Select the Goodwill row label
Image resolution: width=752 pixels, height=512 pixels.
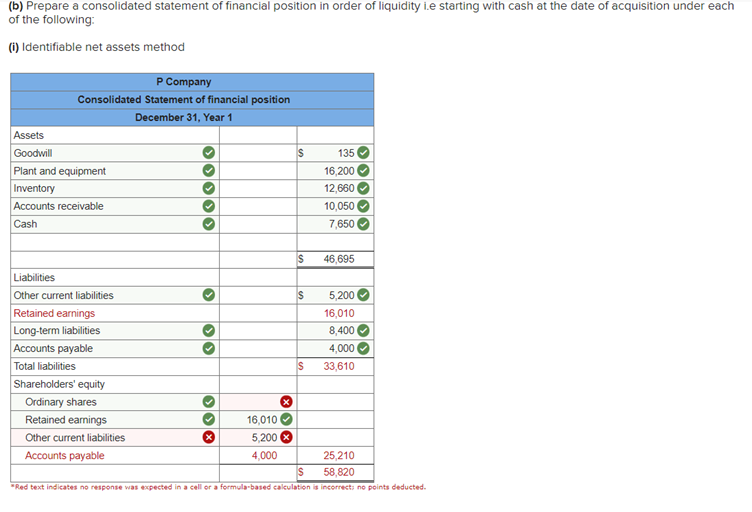(x=33, y=153)
